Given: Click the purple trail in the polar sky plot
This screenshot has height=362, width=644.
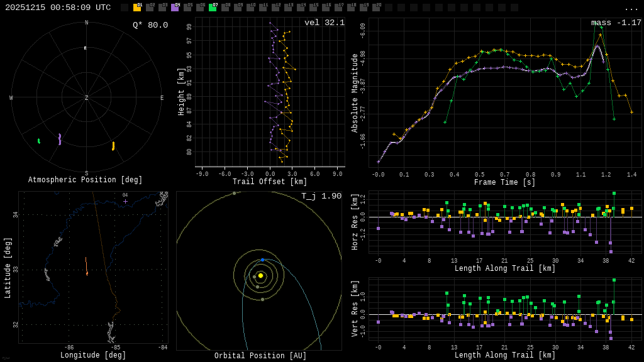Looking at the screenshot, I should point(60,139).
